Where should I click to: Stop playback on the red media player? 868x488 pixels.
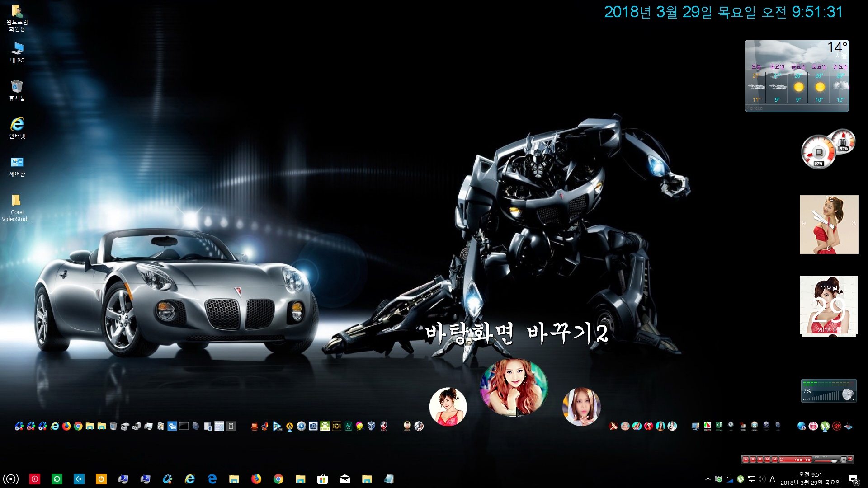(760, 460)
